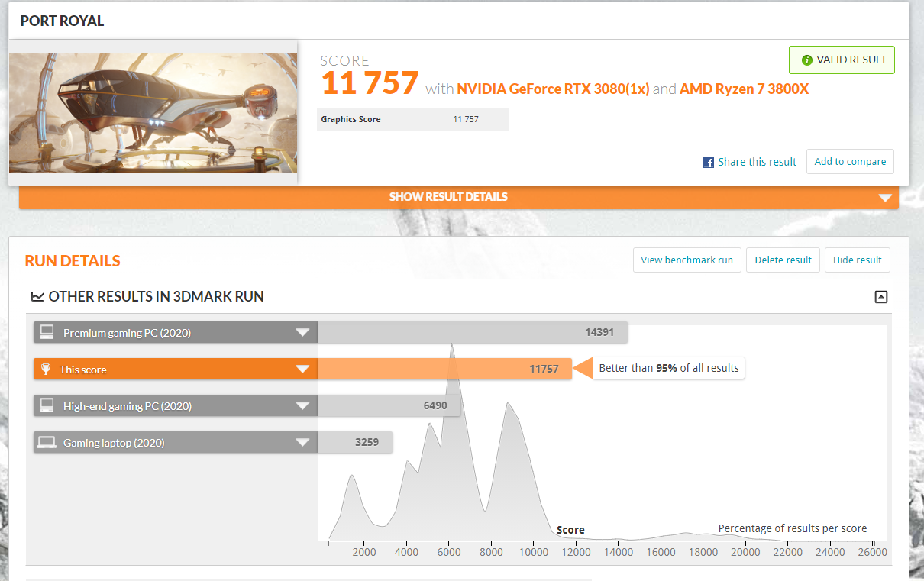Click the View benchmark run button

[x=687, y=260]
